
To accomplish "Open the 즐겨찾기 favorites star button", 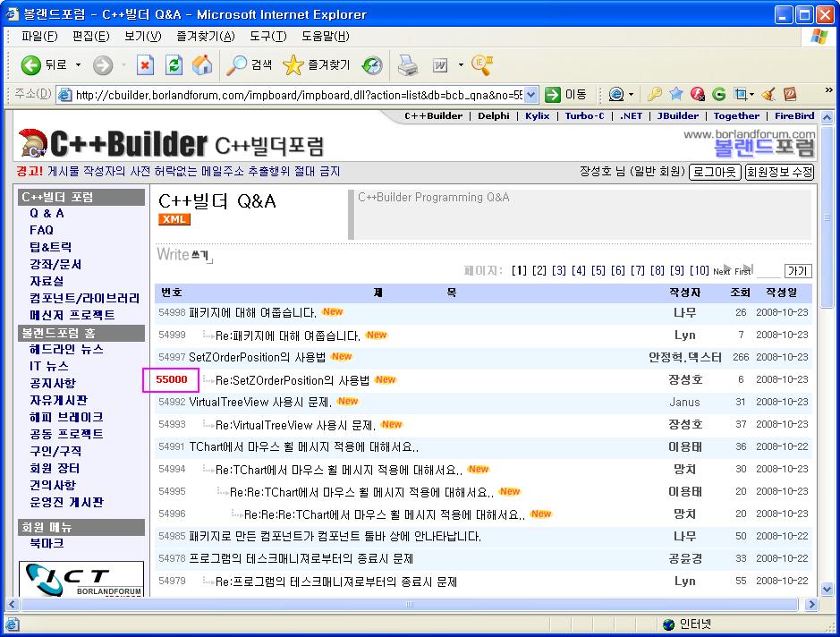I will [x=317, y=65].
